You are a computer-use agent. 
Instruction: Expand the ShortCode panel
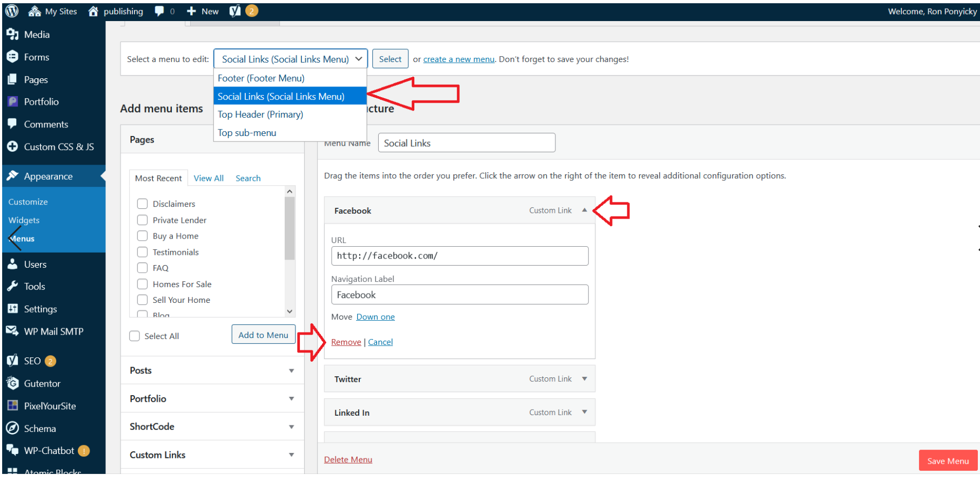point(291,427)
